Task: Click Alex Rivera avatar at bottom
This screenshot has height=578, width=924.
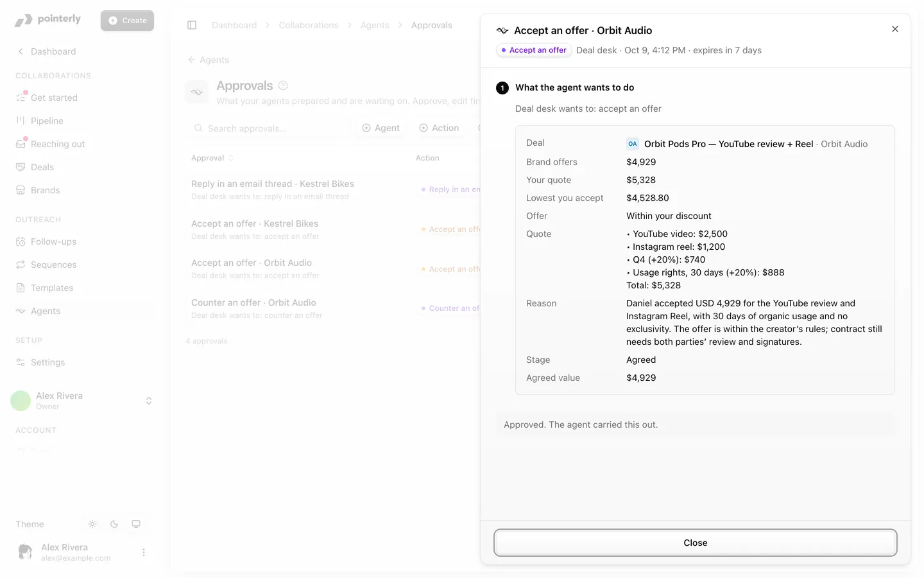Action: tap(25, 552)
